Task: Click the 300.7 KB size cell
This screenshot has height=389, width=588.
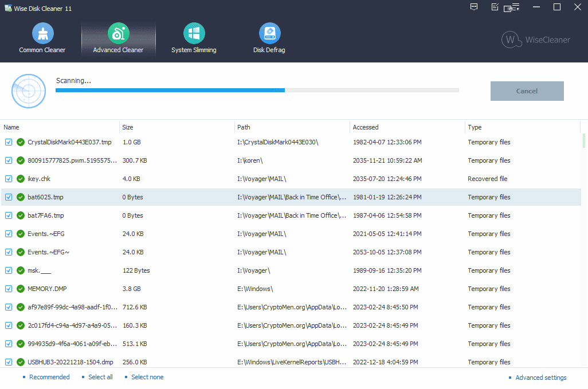Action: pyautogui.click(x=135, y=161)
